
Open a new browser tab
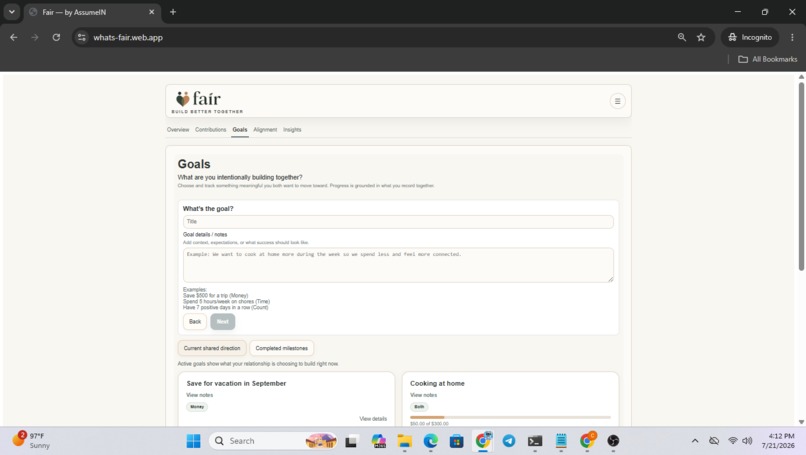173,12
